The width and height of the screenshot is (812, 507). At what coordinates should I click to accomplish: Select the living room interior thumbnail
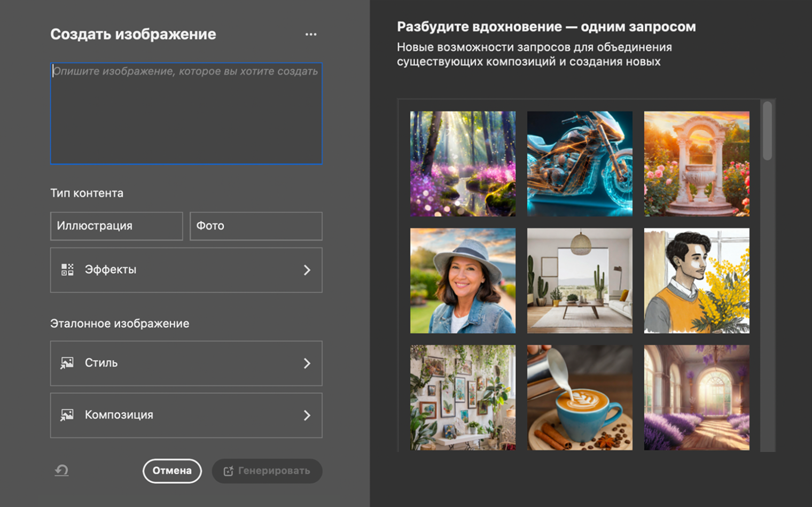[580, 280]
